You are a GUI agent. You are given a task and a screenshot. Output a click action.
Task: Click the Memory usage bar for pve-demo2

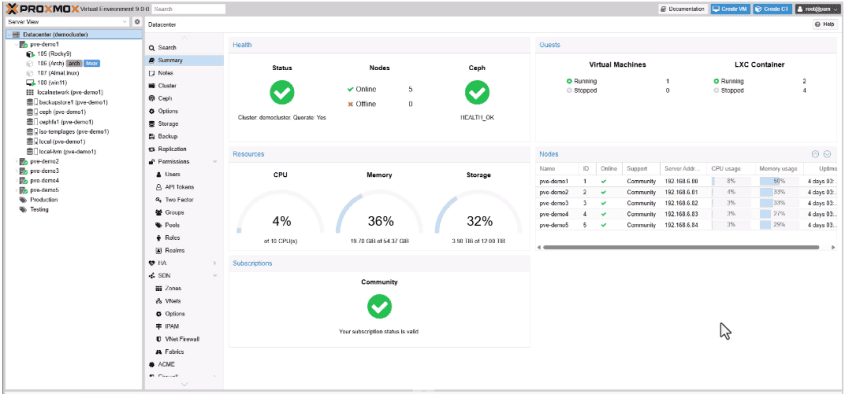pyautogui.click(x=779, y=192)
